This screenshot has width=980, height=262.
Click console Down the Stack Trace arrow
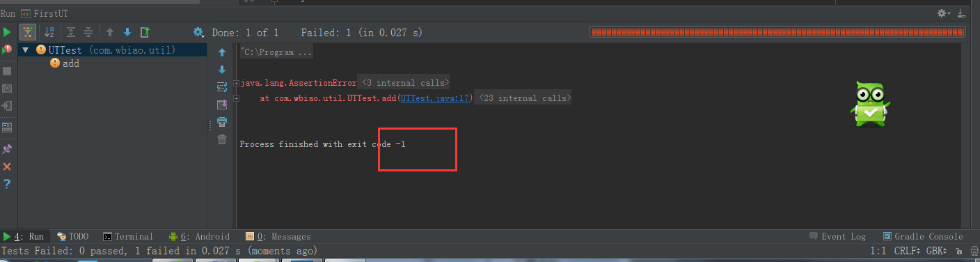pyautogui.click(x=222, y=70)
